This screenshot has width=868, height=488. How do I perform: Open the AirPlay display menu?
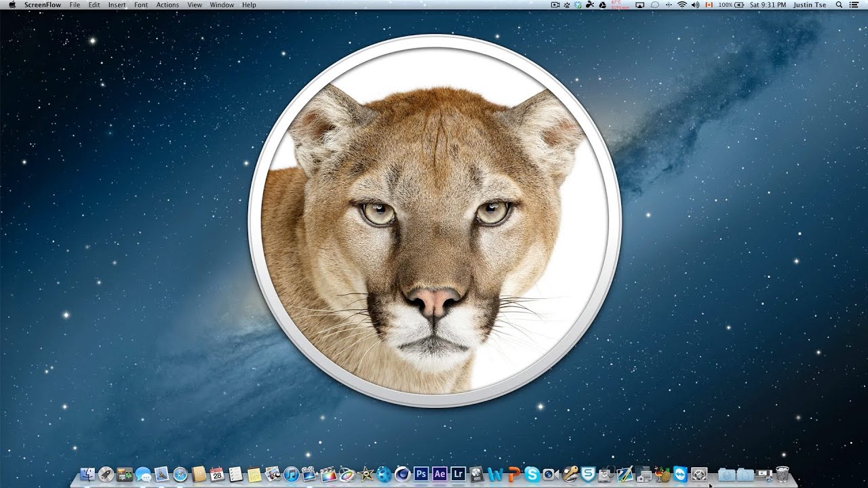pyautogui.click(x=640, y=5)
